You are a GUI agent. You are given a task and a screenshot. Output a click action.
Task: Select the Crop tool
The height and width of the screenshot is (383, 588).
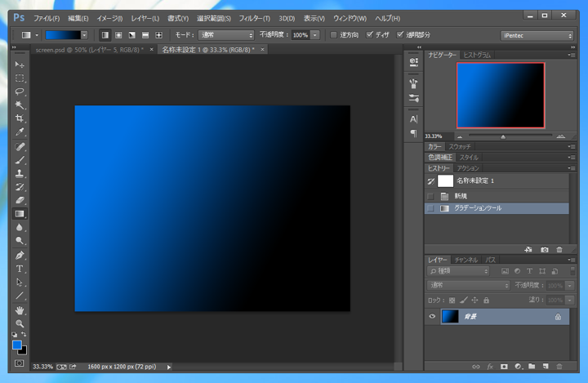coord(20,118)
